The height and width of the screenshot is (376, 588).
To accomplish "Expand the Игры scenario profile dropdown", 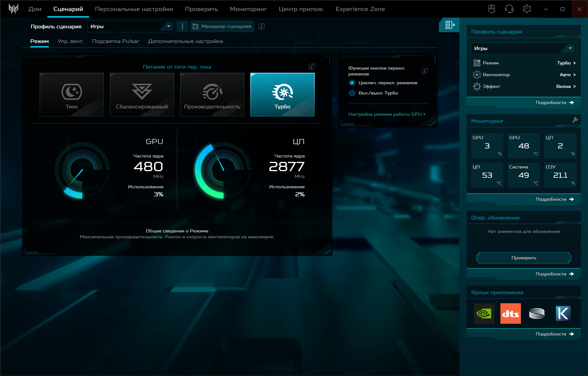I will [x=169, y=26].
